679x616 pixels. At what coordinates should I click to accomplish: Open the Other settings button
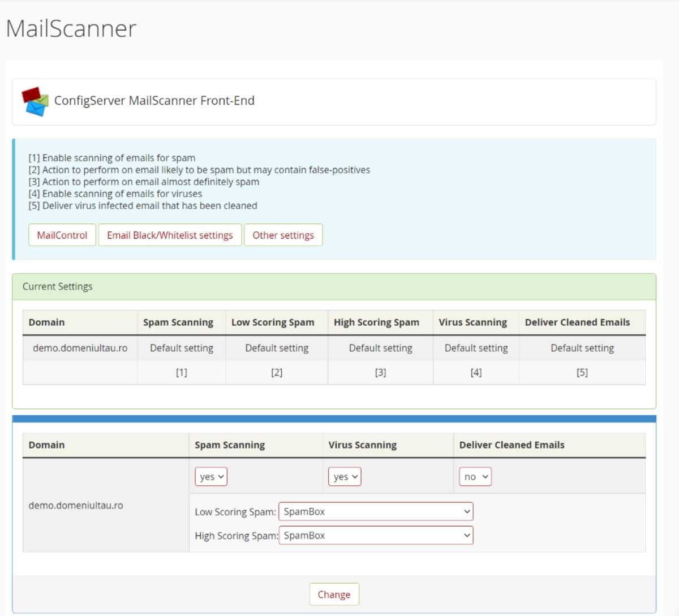283,235
